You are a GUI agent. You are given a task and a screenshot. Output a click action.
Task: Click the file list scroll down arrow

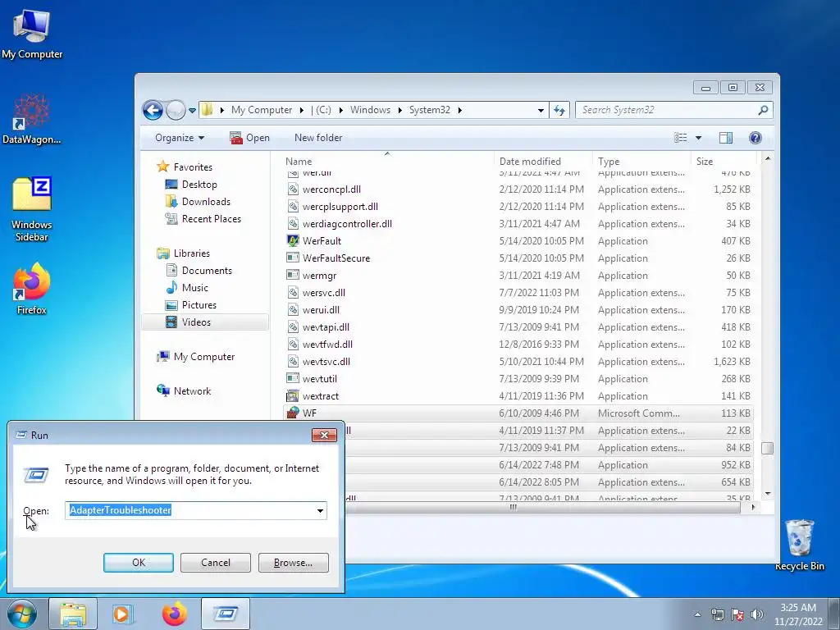click(768, 493)
